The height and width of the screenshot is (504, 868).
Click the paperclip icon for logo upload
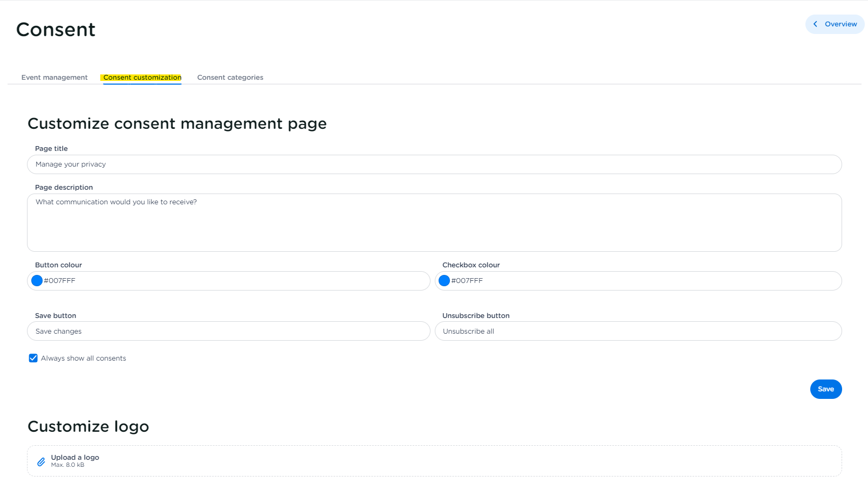pos(41,462)
